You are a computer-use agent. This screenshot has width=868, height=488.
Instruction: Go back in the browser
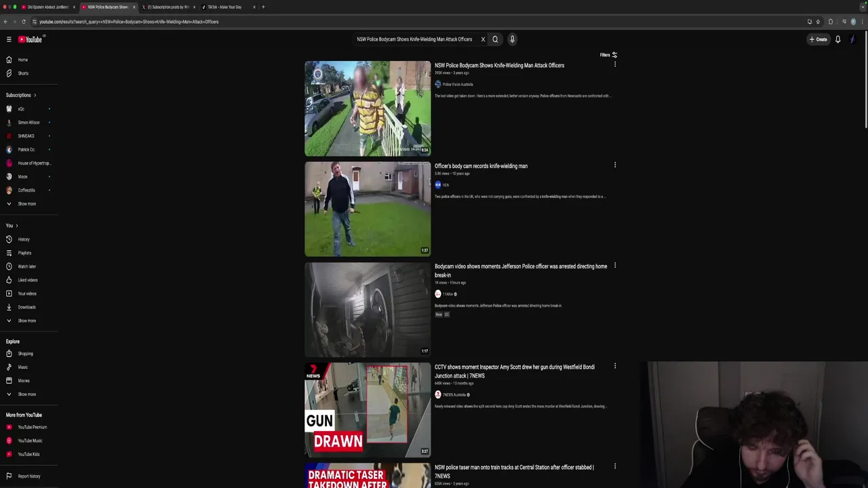click(5, 22)
